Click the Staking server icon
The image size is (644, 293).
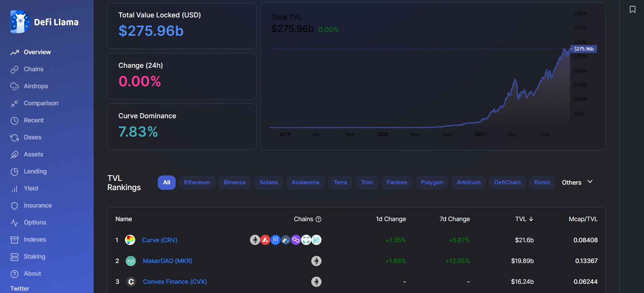pyautogui.click(x=14, y=257)
